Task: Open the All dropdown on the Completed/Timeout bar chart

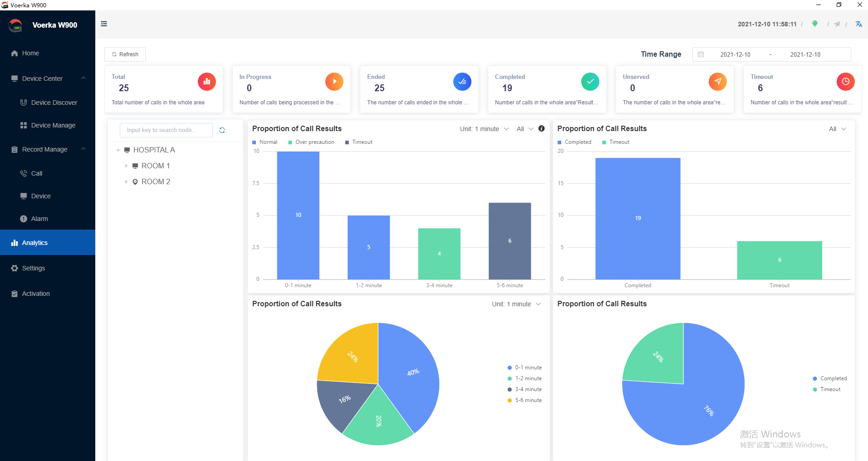Action: 837,129
